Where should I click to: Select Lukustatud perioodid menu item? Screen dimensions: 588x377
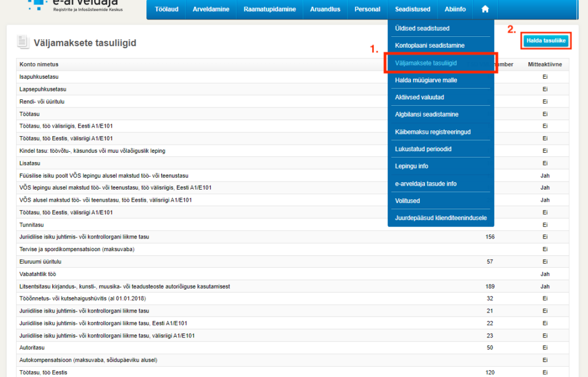(423, 149)
